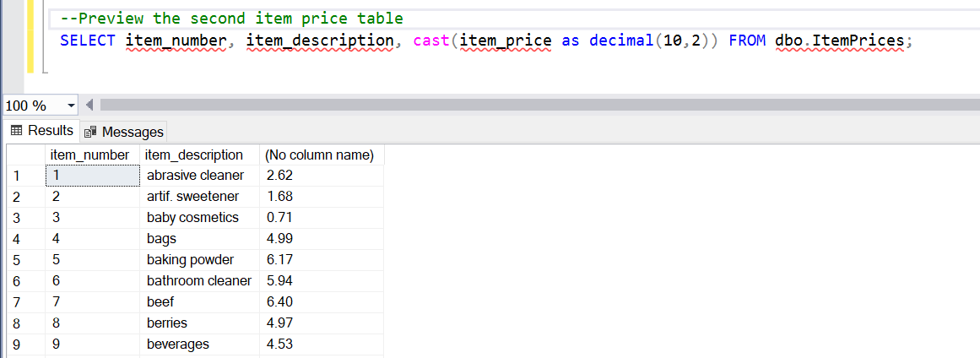This screenshot has height=358, width=980.
Task: Select item_number cell in abrasive cleaner row
Action: 93,176
